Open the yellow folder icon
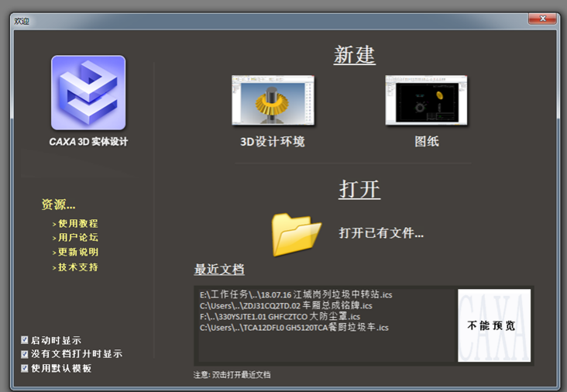 tap(296, 234)
